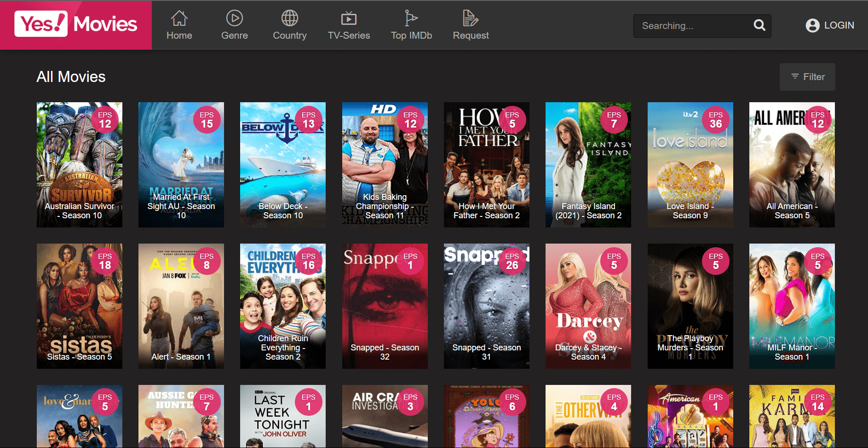Open the Filter options
This screenshot has width=868, height=448.
click(807, 77)
